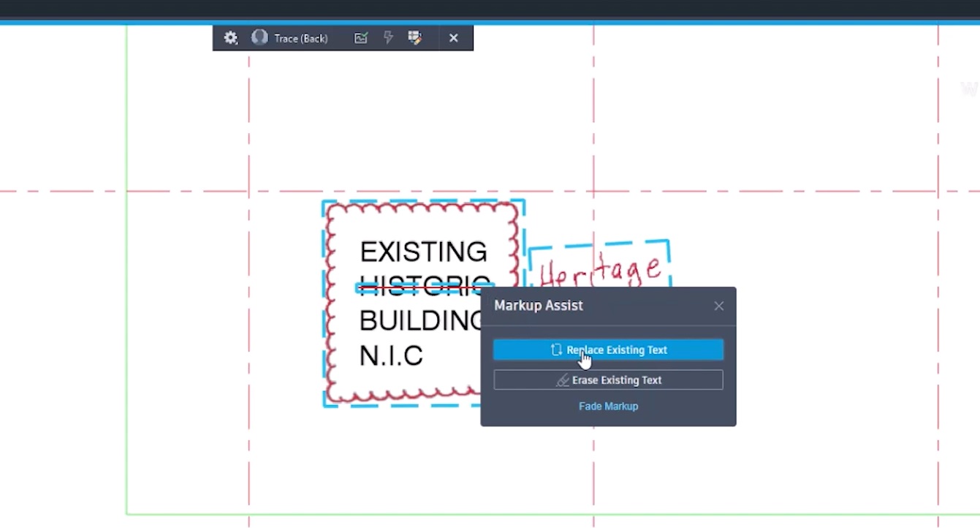Click the Erase Existing Text button
The height and width of the screenshot is (528, 980).
tap(608, 380)
